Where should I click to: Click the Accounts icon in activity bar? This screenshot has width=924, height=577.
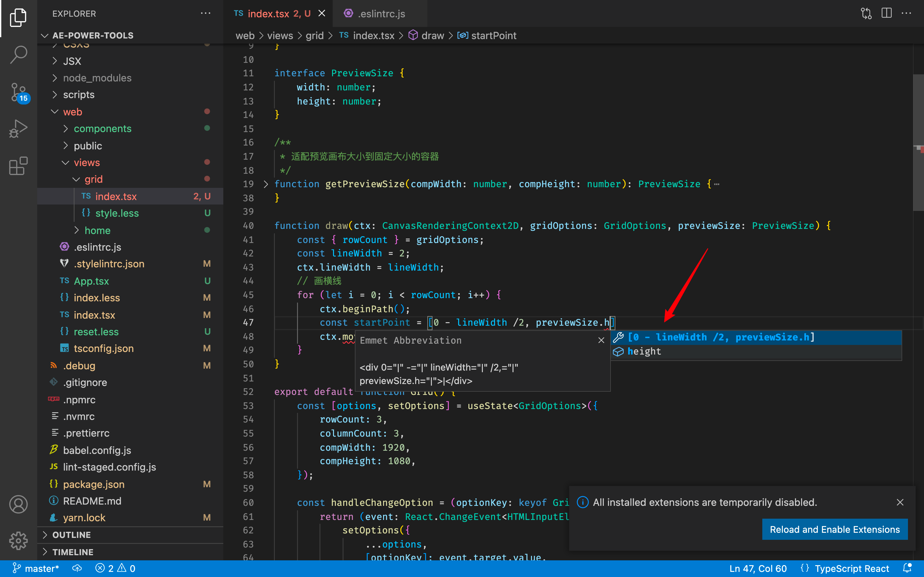pos(18,504)
